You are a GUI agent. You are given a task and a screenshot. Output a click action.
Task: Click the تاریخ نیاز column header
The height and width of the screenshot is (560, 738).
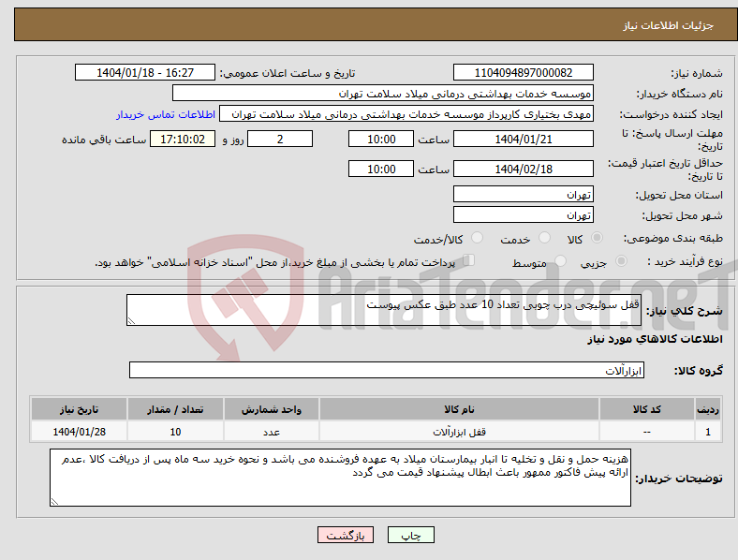click(79, 409)
